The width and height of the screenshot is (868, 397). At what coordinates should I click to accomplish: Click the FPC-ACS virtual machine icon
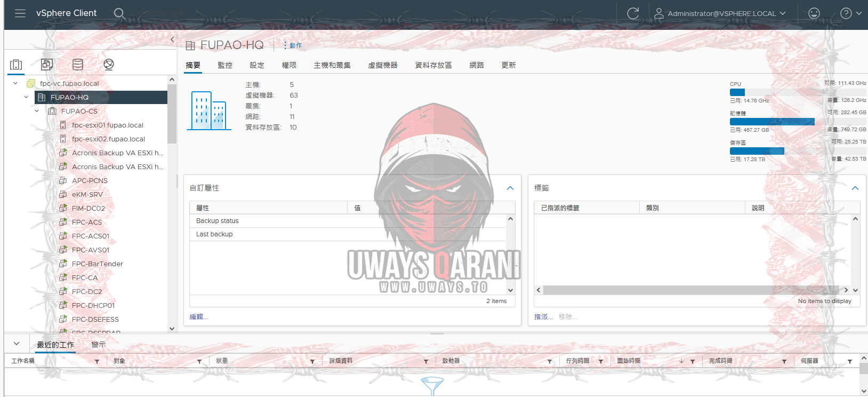[63, 222]
